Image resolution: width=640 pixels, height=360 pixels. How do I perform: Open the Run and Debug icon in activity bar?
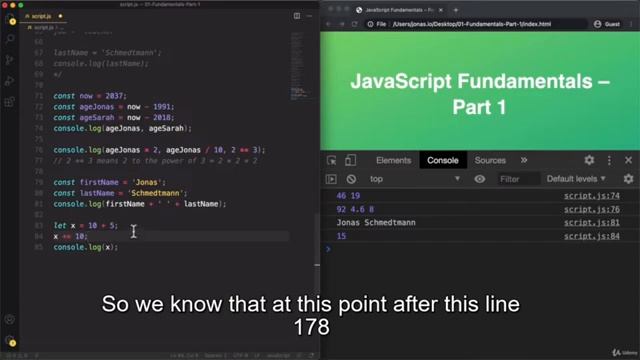pyautogui.click(x=10, y=81)
